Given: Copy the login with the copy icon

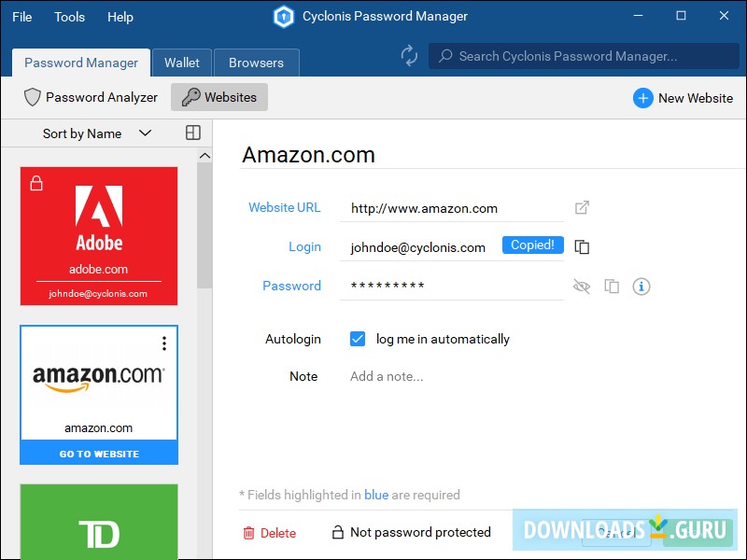Looking at the screenshot, I should (x=582, y=246).
